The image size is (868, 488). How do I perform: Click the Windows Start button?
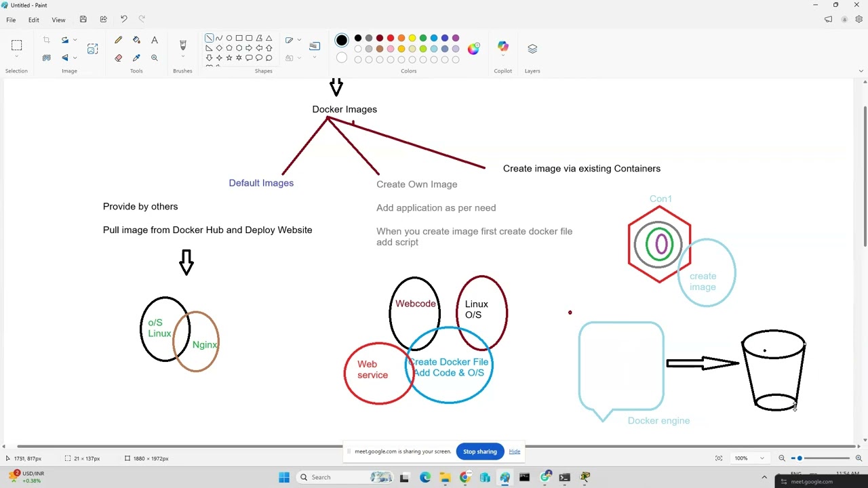pyautogui.click(x=284, y=477)
